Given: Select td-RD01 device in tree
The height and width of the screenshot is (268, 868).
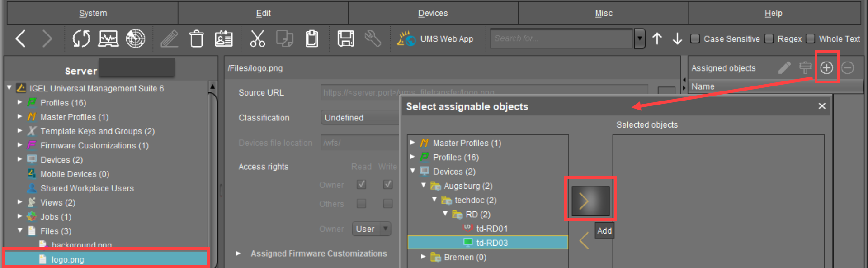Looking at the screenshot, I should click(x=491, y=229).
